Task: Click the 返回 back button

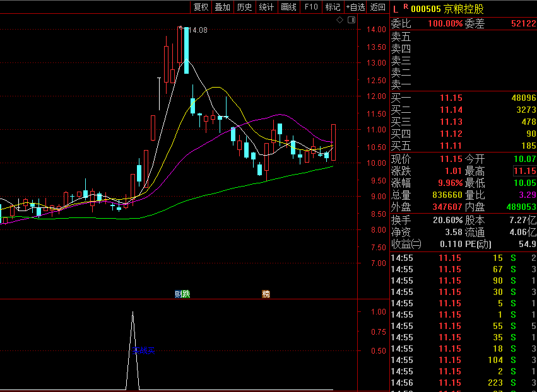Action: click(x=378, y=7)
